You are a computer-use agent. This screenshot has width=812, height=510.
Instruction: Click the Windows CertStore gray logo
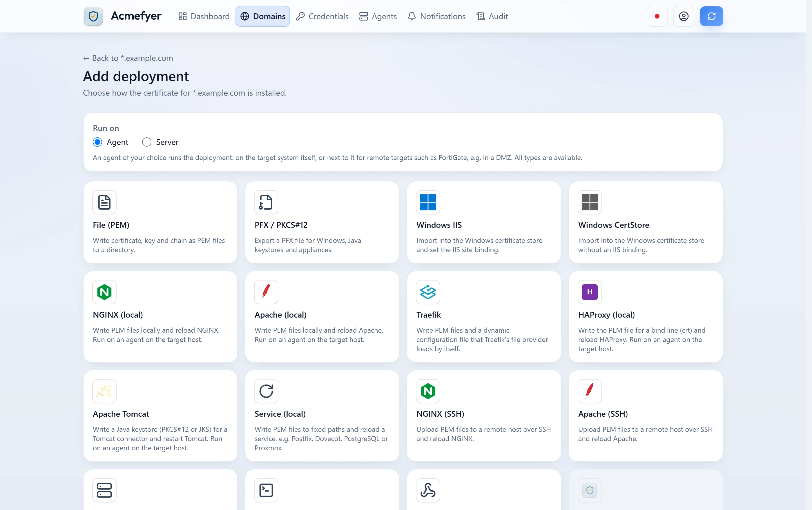pos(590,202)
